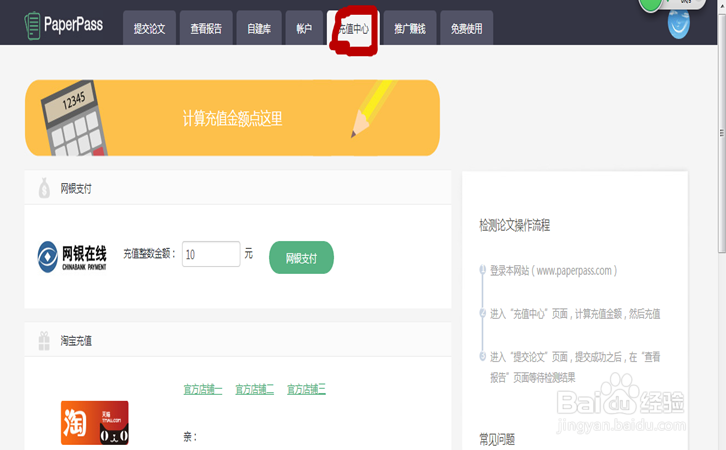Viewport: 726px width, 450px height.
Task: Click the PaperPass logo
Action: tap(63, 25)
